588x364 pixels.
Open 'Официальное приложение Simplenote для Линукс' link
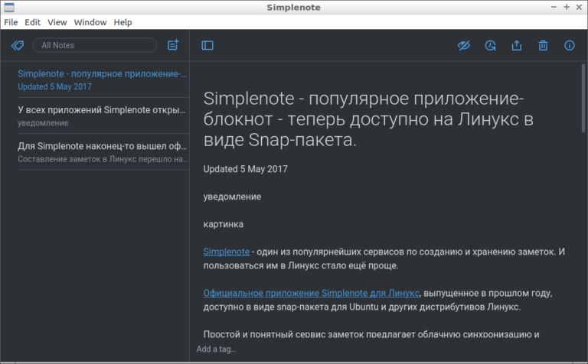[x=312, y=293]
